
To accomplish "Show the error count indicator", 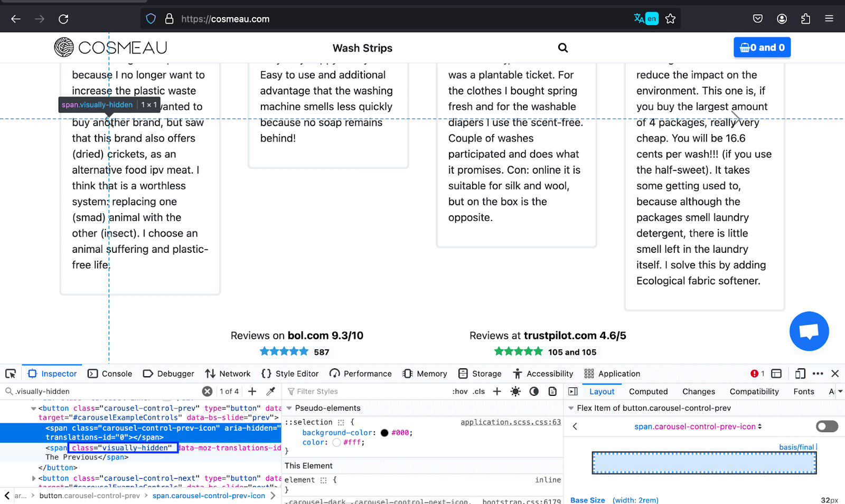I will (x=757, y=374).
